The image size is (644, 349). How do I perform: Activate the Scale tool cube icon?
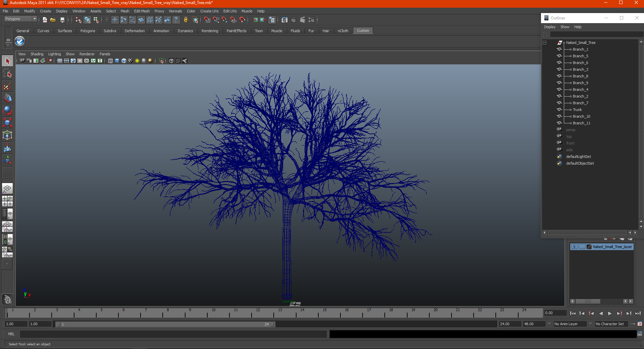pos(7,123)
